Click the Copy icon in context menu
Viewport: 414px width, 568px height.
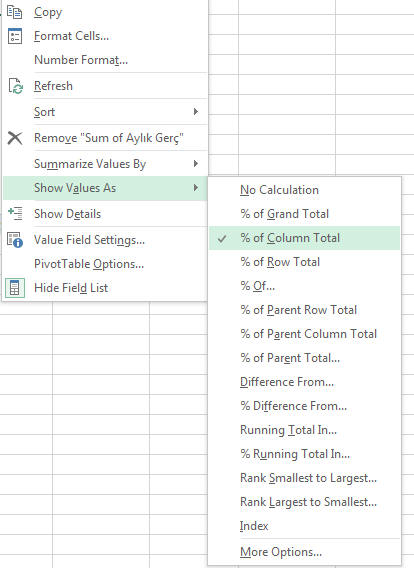[14, 12]
